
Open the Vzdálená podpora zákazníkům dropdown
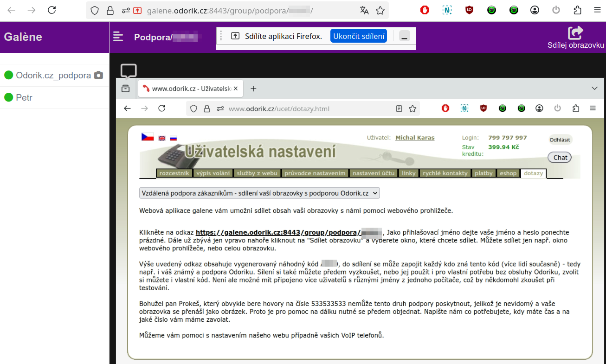click(259, 193)
